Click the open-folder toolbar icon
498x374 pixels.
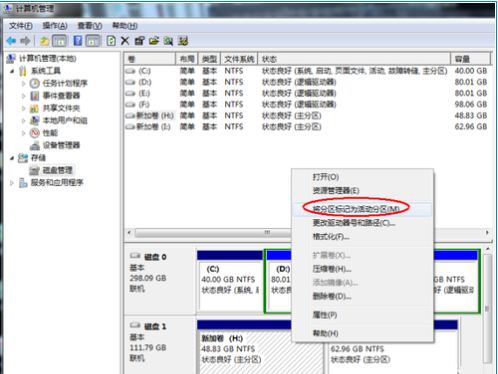click(154, 41)
